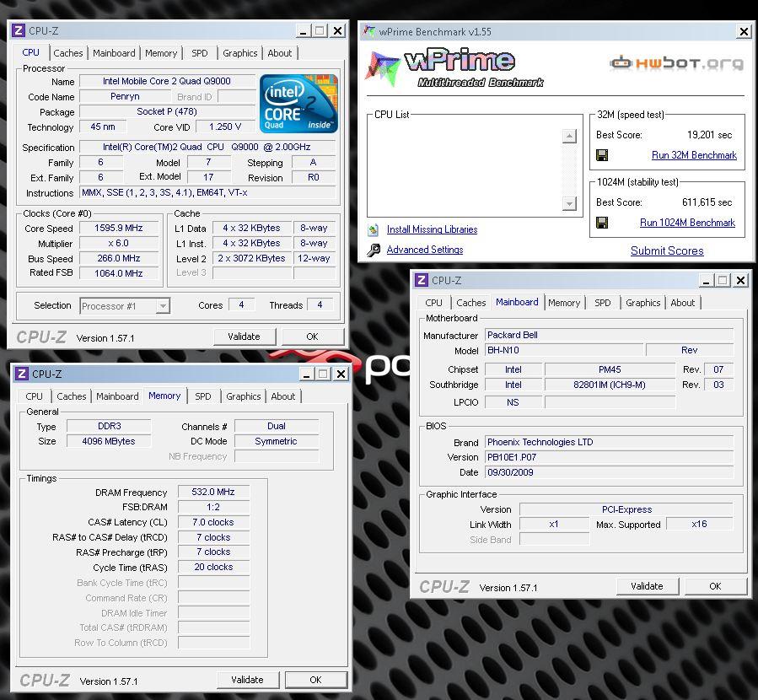Select the CPU tab in the Memory CPU-Z window

pos(34,396)
